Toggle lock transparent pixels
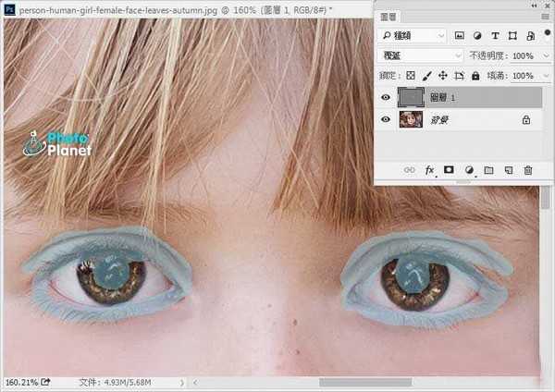The image size is (555, 392). point(411,75)
